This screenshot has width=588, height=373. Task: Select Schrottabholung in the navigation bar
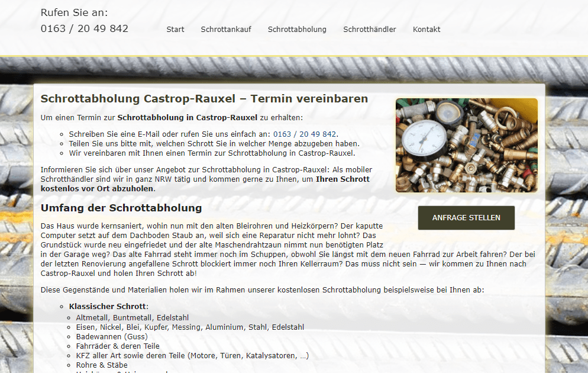pyautogui.click(x=297, y=30)
